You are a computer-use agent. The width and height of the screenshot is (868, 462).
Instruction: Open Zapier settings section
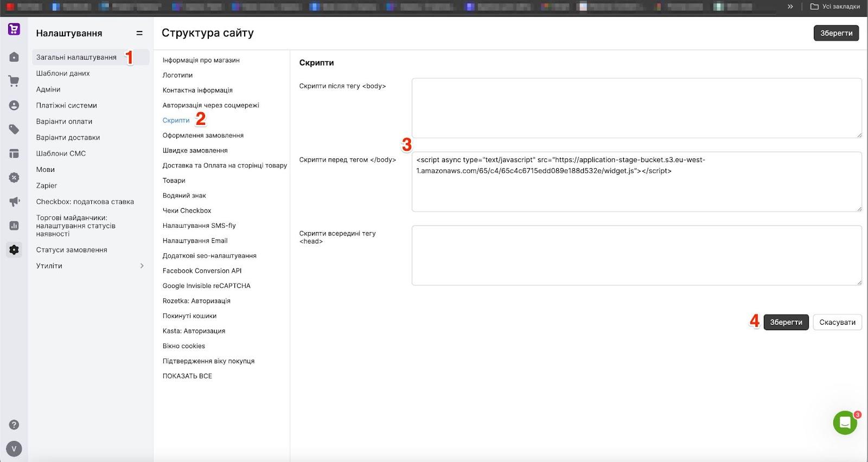coord(47,185)
